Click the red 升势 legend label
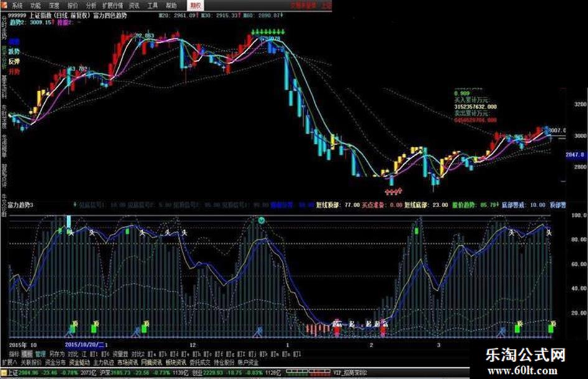 pos(14,72)
